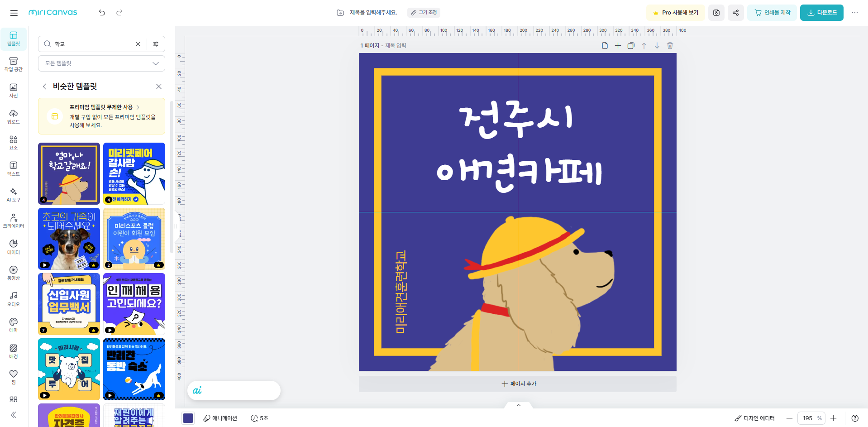Collapse the left sidebar with double chevron
This screenshot has height=427, width=868.
[x=14, y=415]
